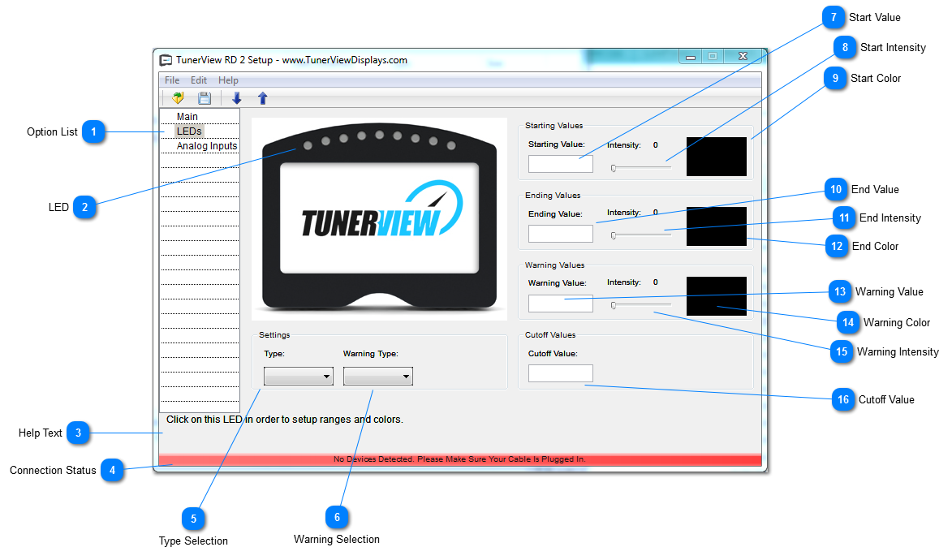
Task: Maximize the TunerView RD 2 Setup window
Action: click(x=713, y=57)
